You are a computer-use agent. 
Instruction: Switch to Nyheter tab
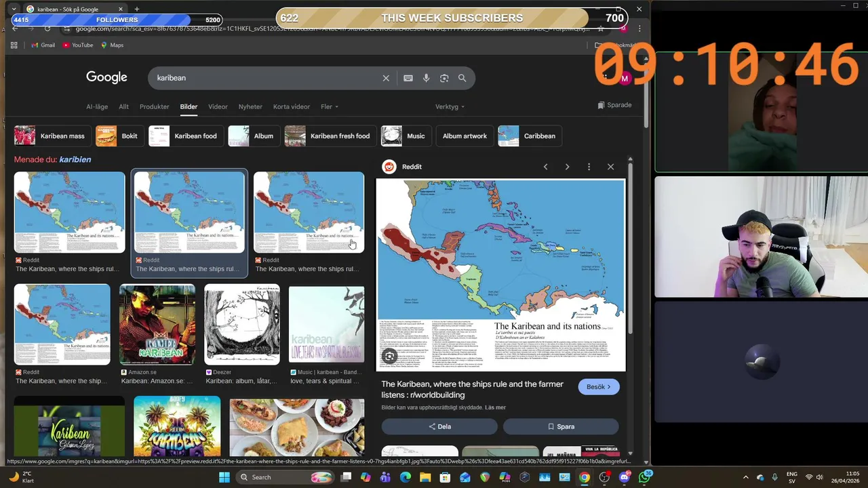coord(250,106)
